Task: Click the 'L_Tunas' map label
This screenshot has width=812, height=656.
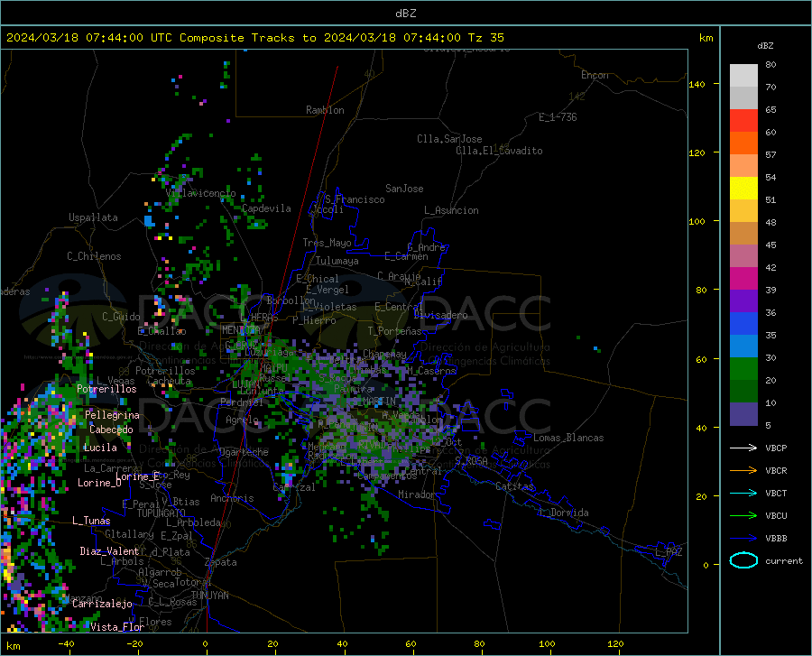Action: (91, 521)
